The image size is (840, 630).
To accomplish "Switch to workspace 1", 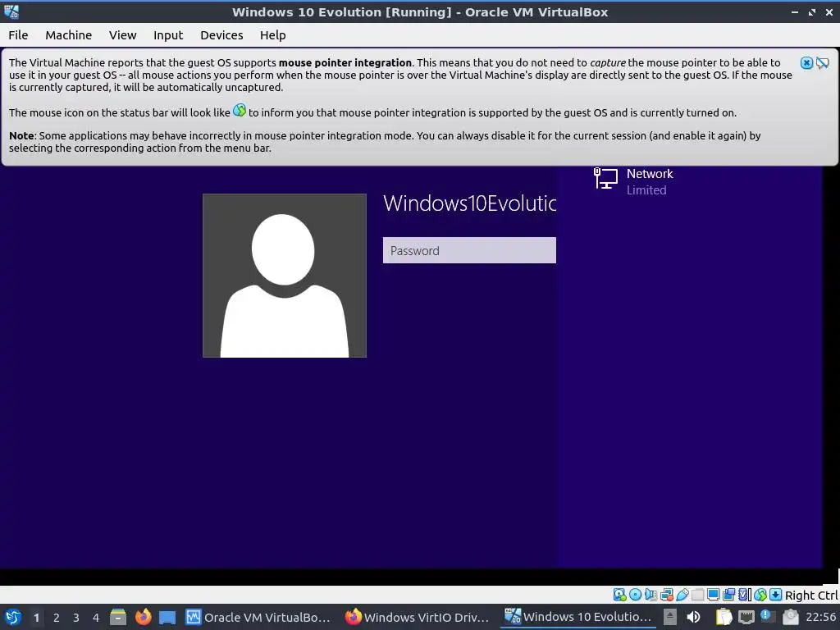I will click(x=36, y=617).
